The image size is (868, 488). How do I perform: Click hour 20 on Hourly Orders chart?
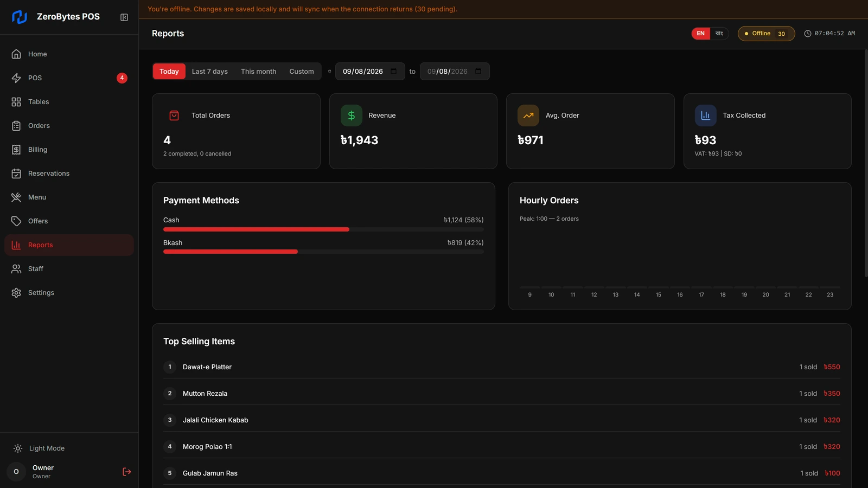tap(765, 295)
